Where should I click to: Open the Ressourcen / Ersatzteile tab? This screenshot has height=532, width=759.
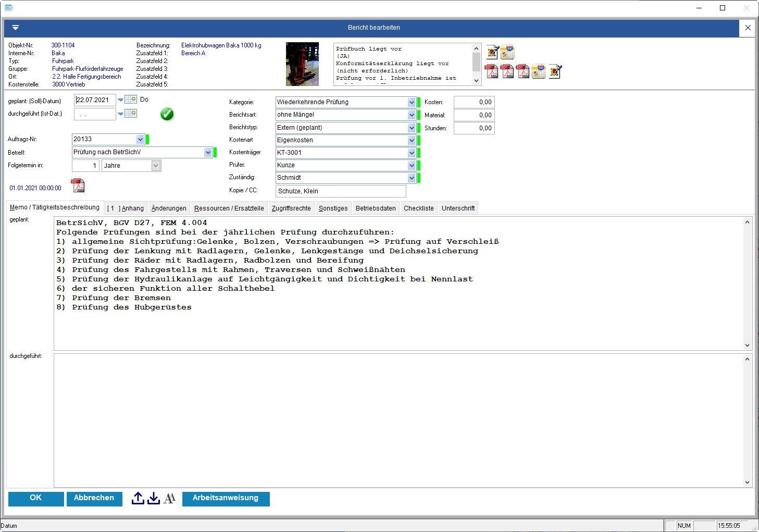[229, 208]
